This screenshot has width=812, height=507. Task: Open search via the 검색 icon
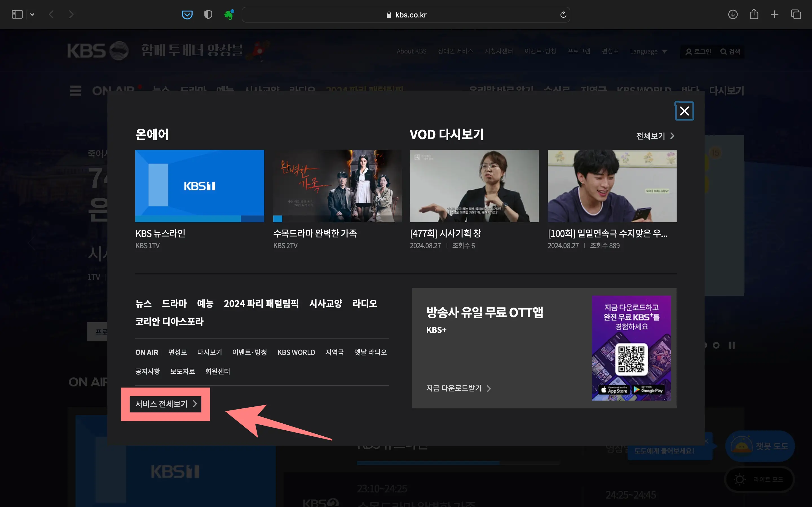coord(730,51)
